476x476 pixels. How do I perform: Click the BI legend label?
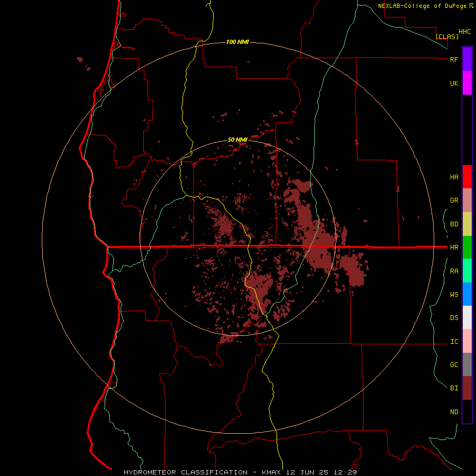tap(454, 388)
